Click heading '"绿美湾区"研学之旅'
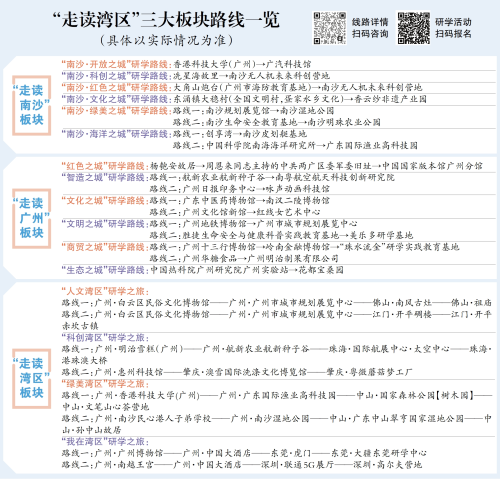The image size is (500, 479). [104, 384]
